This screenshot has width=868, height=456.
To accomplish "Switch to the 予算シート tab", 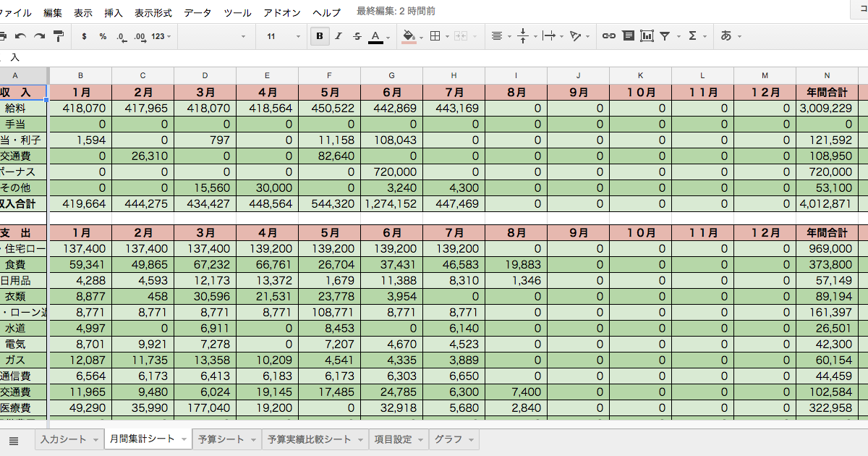I will point(221,439).
